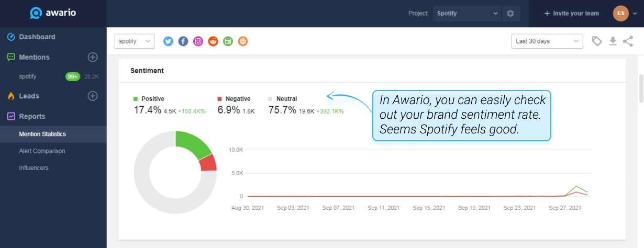Click the Aug 30, 2021 axis label
The height and width of the screenshot is (248, 644).
[248, 208]
